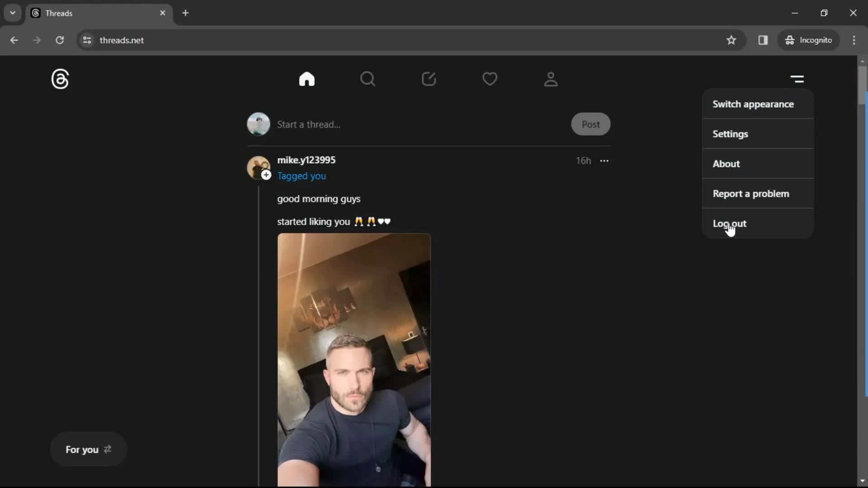This screenshot has width=868, height=488.
Task: Click the post image thumbnail
Action: (354, 359)
